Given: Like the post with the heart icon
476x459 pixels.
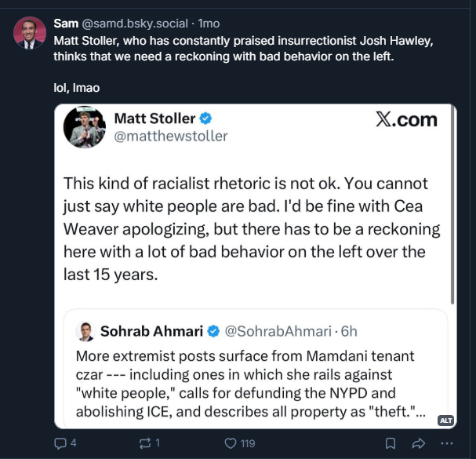Looking at the screenshot, I should coord(231,443).
